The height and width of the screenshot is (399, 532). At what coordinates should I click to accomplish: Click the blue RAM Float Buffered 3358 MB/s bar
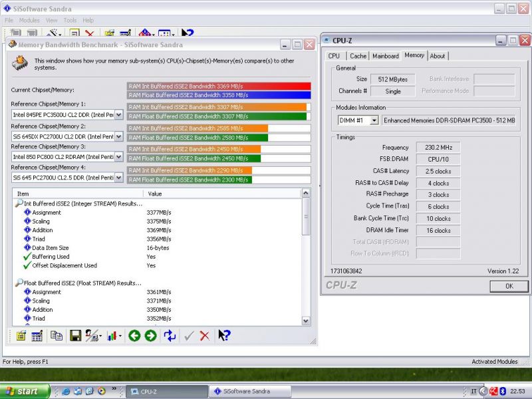219,95
